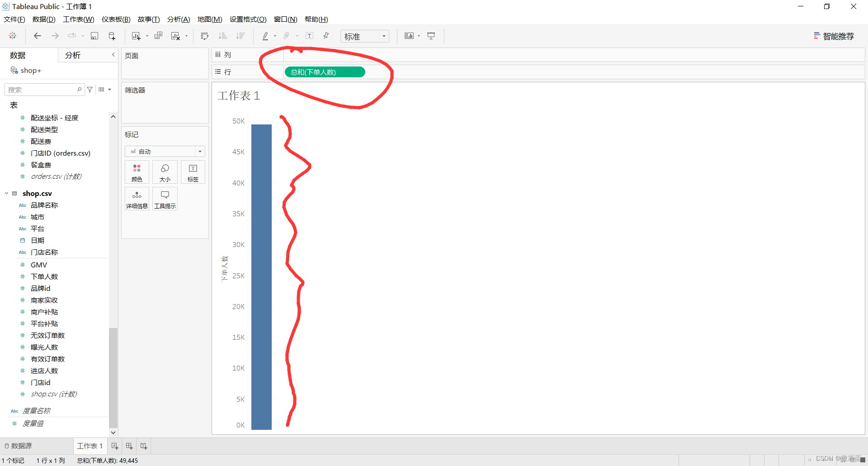The width and height of the screenshot is (868, 466).
Task: Select the 配送费 field
Action: [x=41, y=141]
